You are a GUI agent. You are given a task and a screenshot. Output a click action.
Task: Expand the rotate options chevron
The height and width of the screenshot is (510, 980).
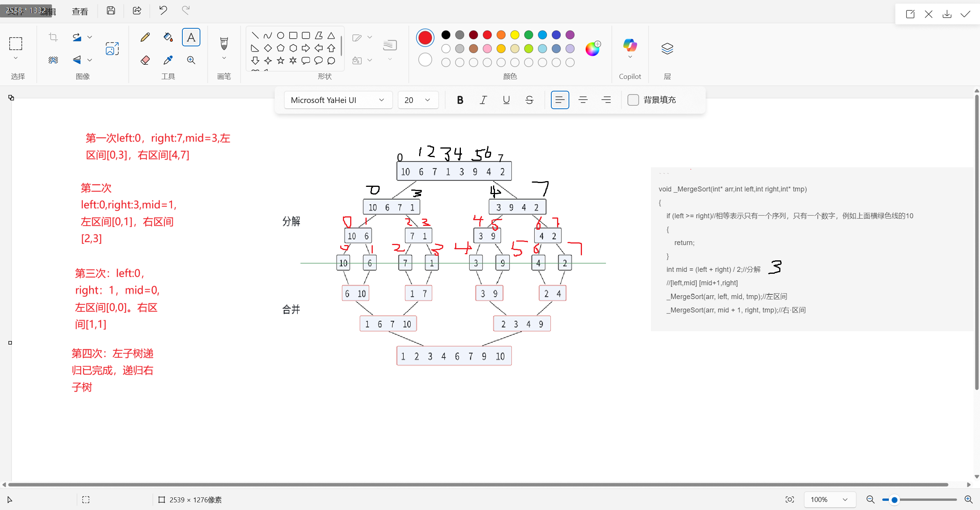(90, 37)
